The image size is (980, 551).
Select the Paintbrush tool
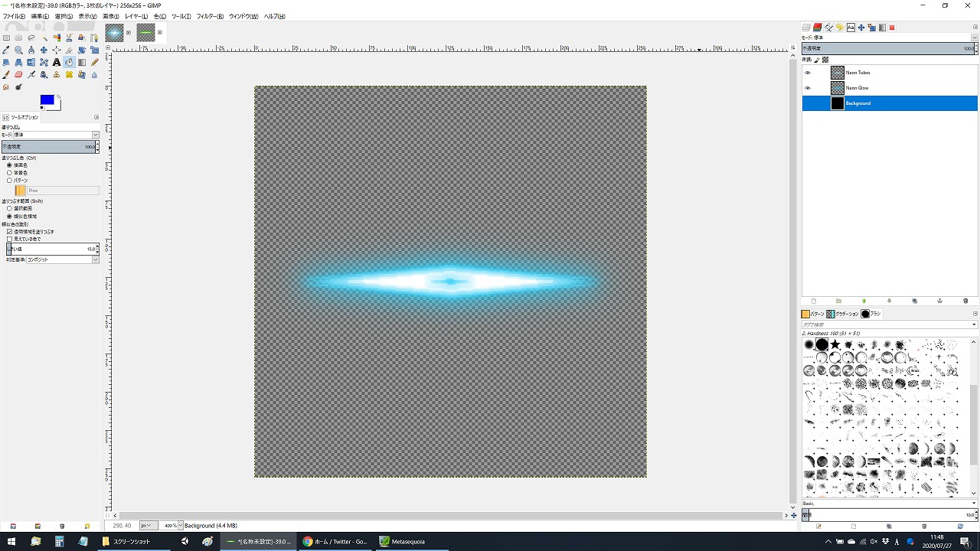[x=6, y=74]
